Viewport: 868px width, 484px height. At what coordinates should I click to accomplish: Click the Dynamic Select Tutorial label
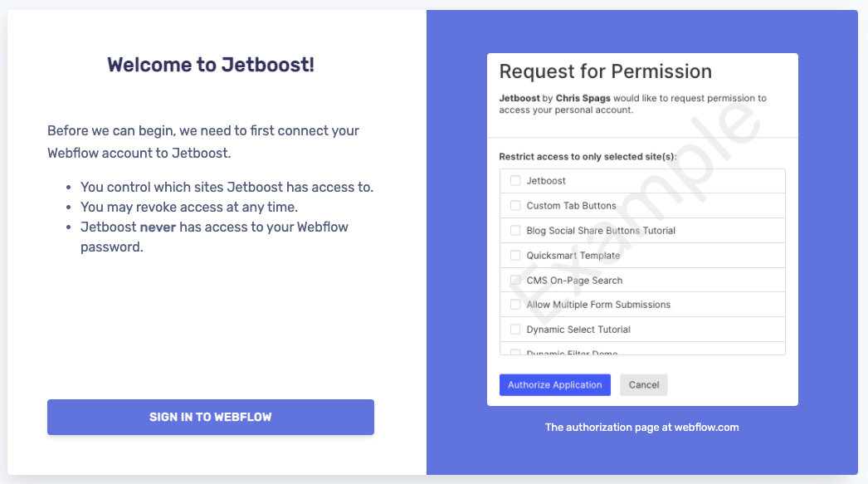pyautogui.click(x=578, y=330)
